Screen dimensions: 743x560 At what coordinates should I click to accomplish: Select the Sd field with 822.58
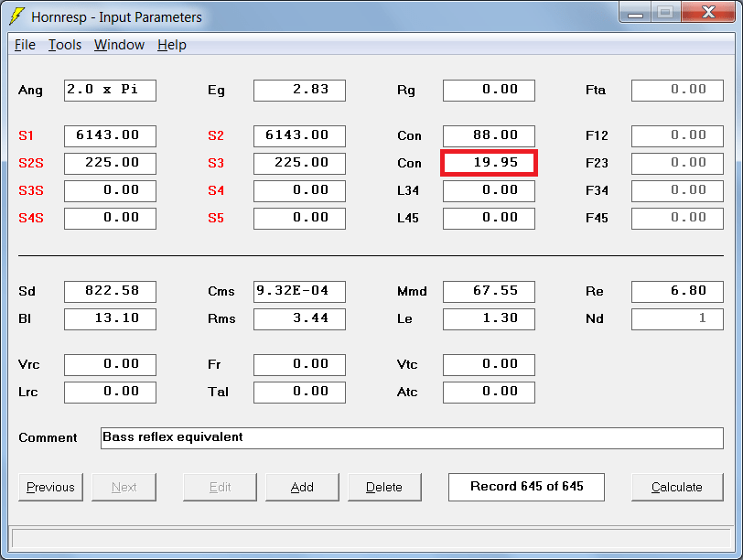(110, 292)
